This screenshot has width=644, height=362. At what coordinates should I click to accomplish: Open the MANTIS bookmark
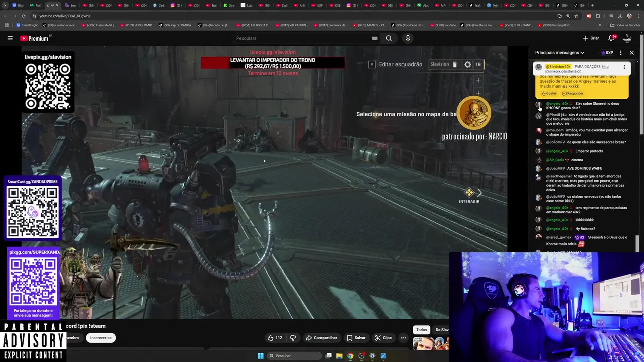point(370,25)
